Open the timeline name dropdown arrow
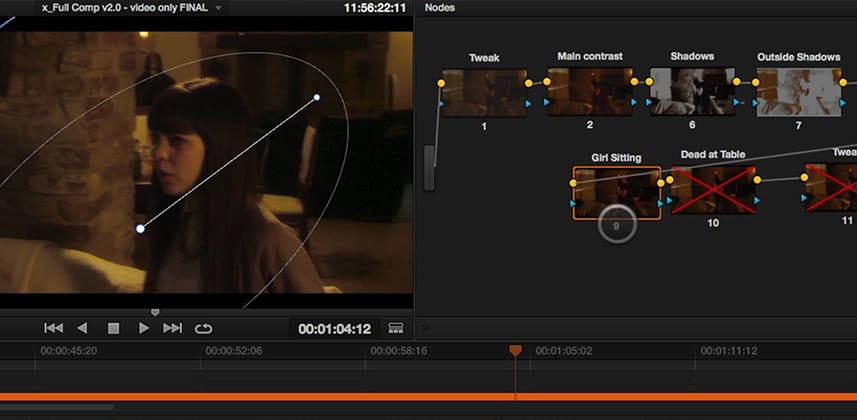Screen dimensions: 857x420 click(x=219, y=8)
